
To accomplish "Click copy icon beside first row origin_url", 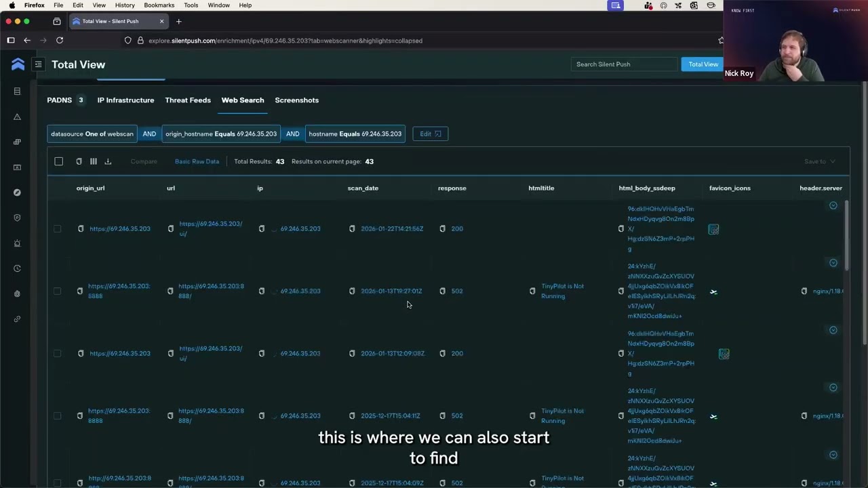I will tap(81, 229).
